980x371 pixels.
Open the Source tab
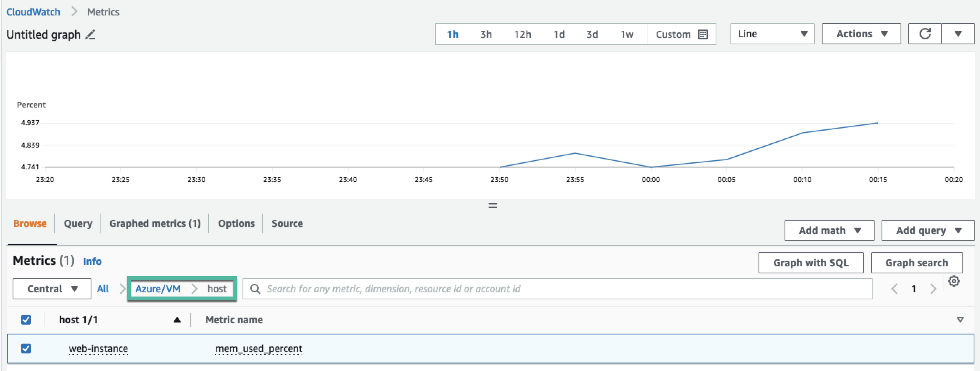[x=287, y=223]
